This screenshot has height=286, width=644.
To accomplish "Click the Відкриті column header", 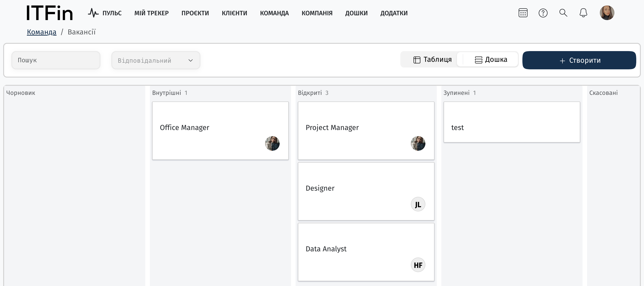I will tap(310, 93).
